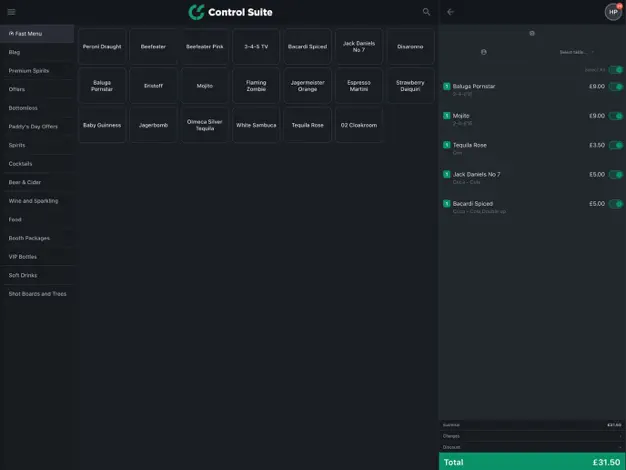
Task: Click the Baluga Pornstar £9.00 price
Action: [597, 86]
